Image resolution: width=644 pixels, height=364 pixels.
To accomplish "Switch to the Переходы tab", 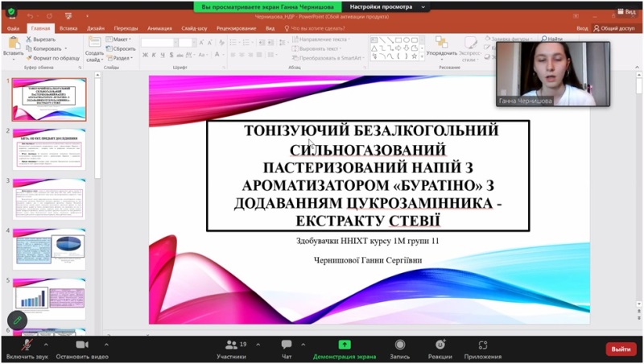I will (126, 28).
